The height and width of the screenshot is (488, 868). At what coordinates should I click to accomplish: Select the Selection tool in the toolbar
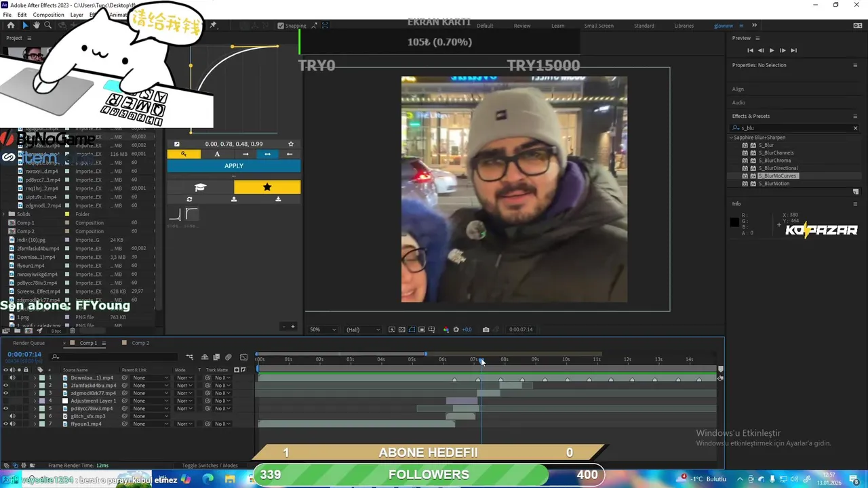pyautogui.click(x=24, y=25)
